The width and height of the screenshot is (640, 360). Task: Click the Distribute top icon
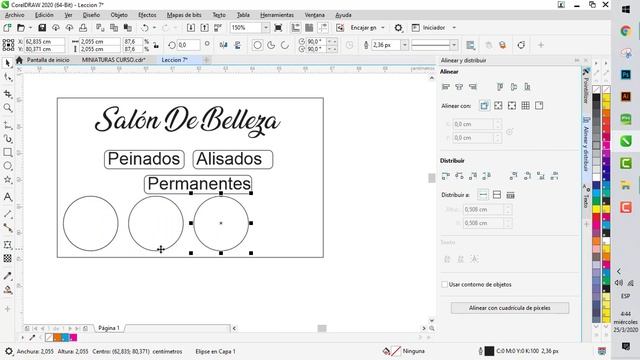pos(513,176)
